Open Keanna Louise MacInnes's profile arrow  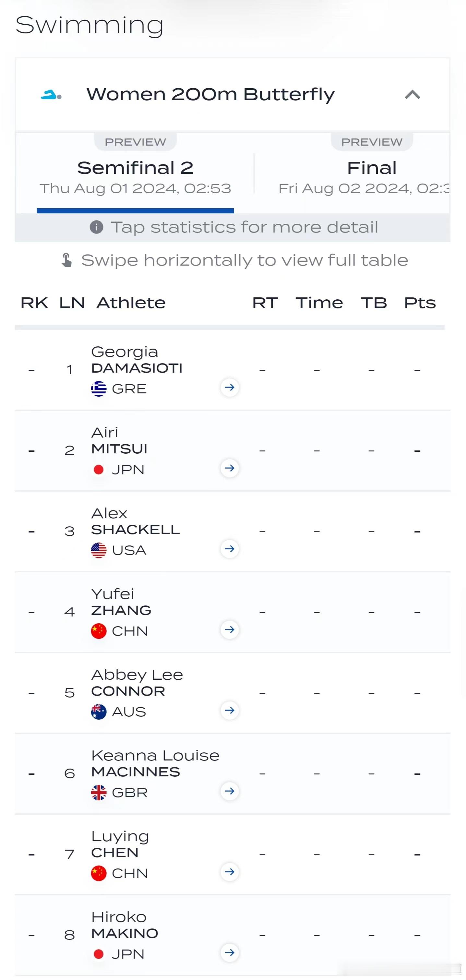point(229,791)
